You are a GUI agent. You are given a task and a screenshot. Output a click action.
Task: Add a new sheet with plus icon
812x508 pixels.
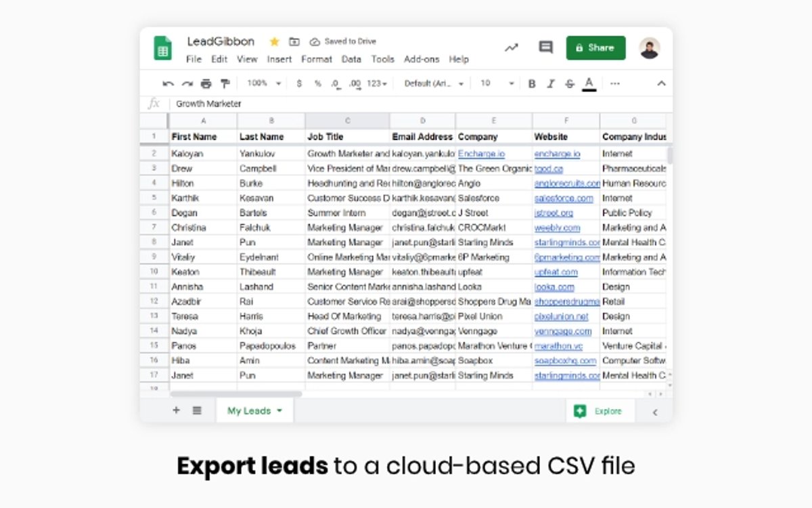(176, 410)
